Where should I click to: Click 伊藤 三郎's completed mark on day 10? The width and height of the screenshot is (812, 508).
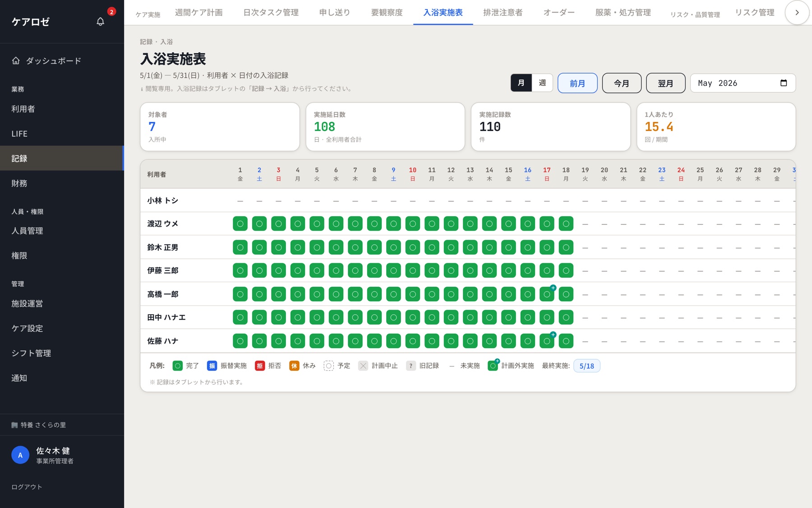(413, 270)
